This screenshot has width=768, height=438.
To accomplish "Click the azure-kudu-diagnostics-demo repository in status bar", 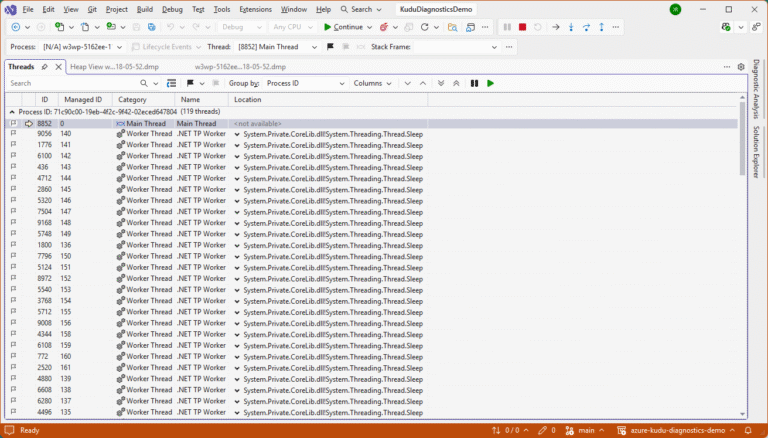I will [x=677, y=430].
